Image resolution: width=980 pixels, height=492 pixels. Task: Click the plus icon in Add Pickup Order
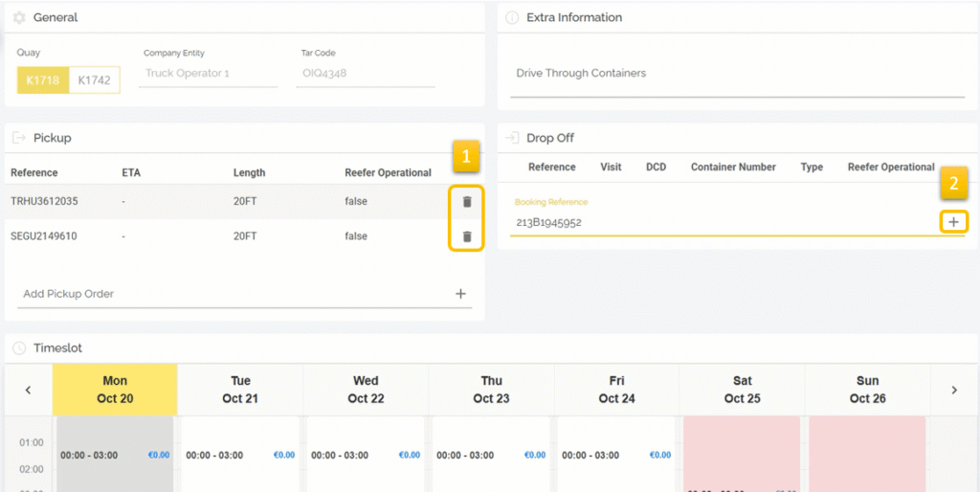click(x=460, y=294)
